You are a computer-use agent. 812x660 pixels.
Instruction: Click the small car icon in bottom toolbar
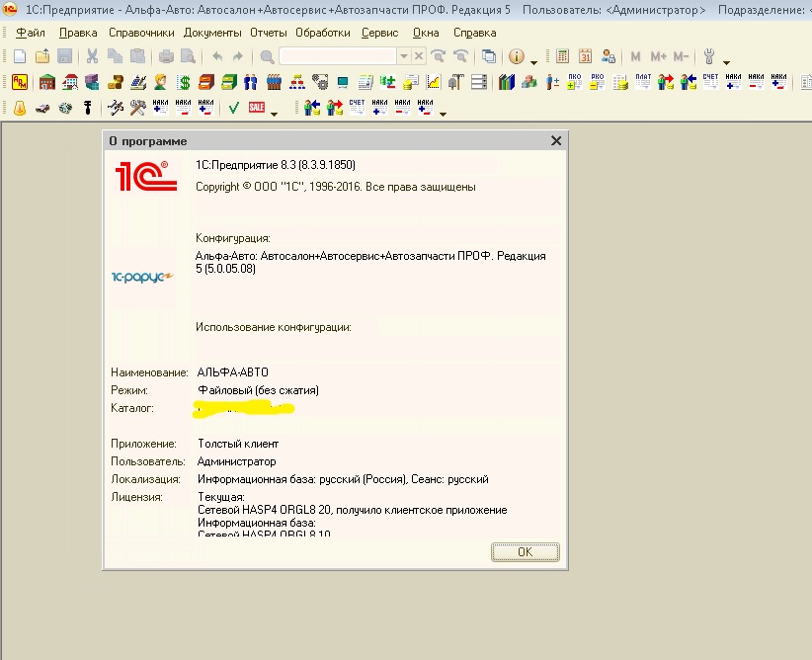click(42, 108)
